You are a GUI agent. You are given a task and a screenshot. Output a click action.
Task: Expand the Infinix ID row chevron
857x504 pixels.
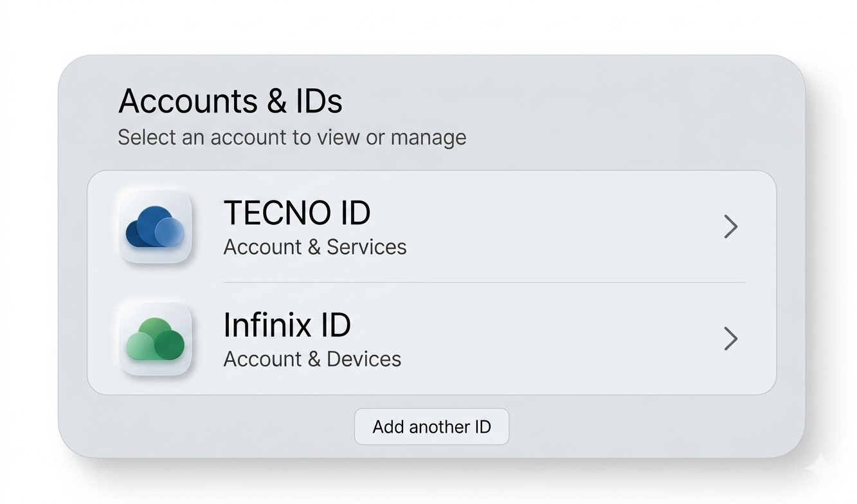[730, 338]
